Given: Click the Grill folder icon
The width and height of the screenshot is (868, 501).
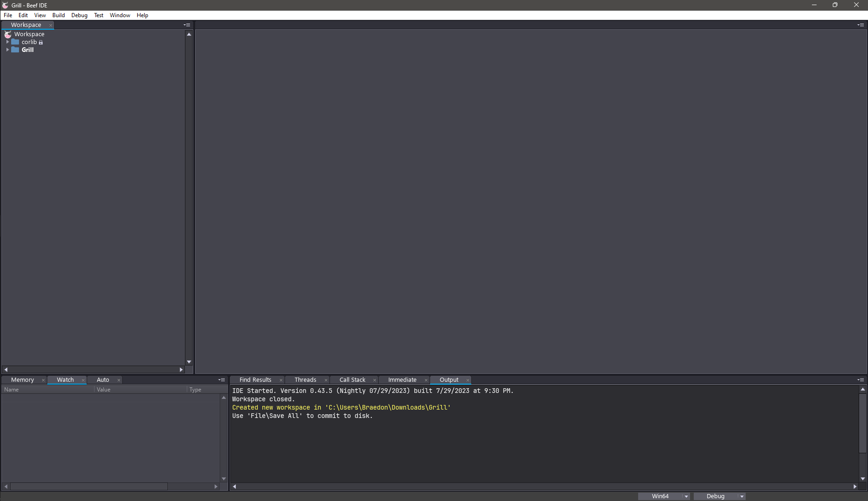Looking at the screenshot, I should tap(15, 50).
